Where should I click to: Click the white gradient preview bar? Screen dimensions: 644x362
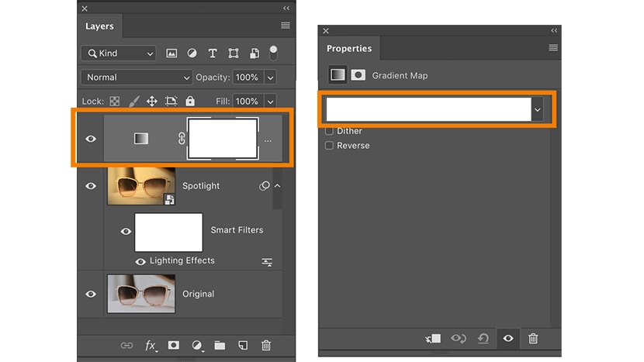tap(428, 110)
